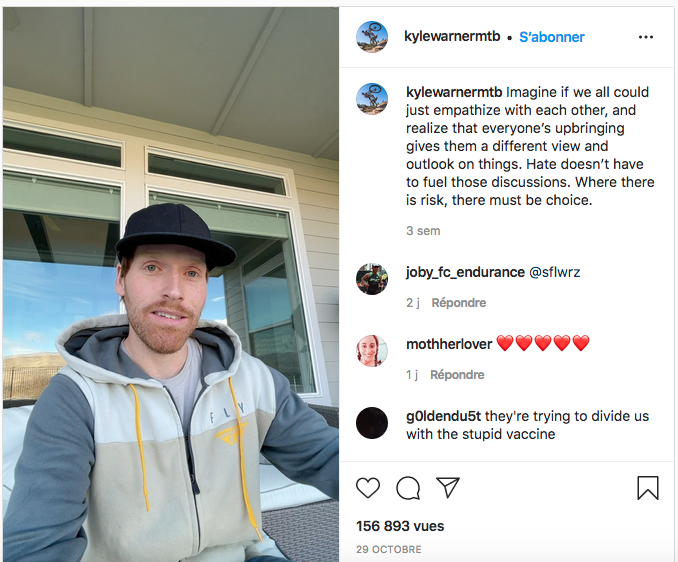Play the selfie video of man in cap
Image resolution: width=678 pixels, height=562 pixels.
171,284
